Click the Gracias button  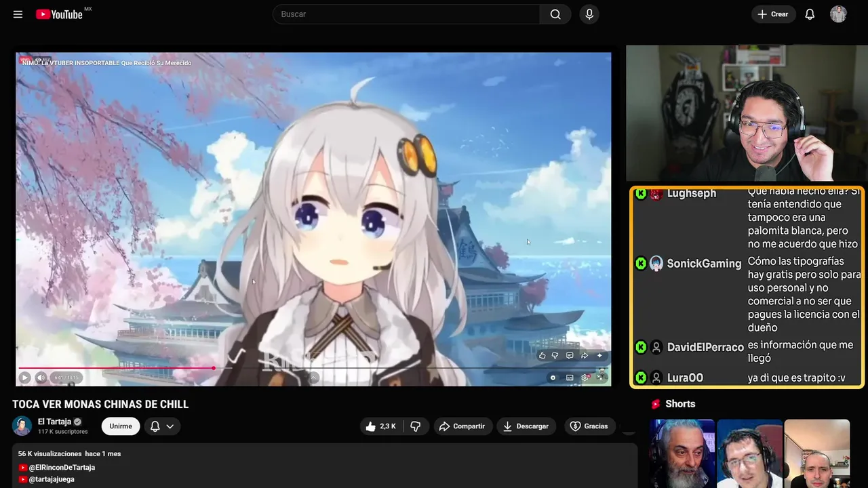589,426
